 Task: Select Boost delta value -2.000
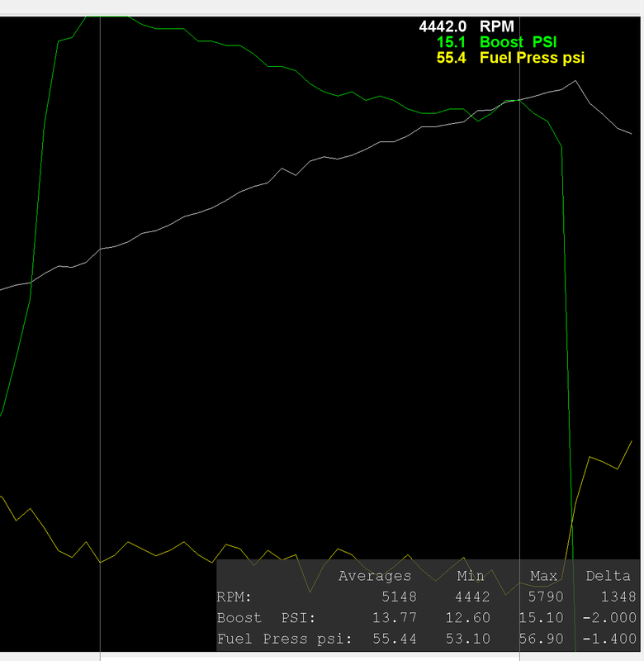point(609,618)
